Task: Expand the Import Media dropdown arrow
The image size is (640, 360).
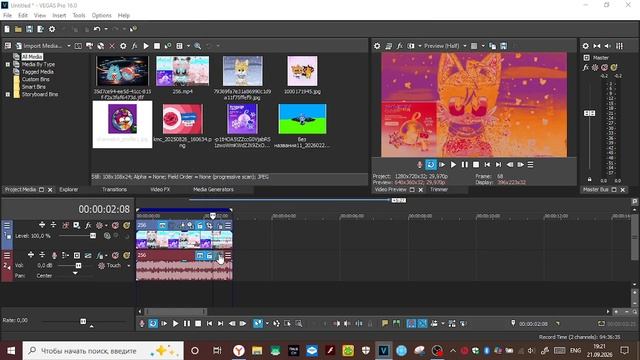Action: point(69,46)
